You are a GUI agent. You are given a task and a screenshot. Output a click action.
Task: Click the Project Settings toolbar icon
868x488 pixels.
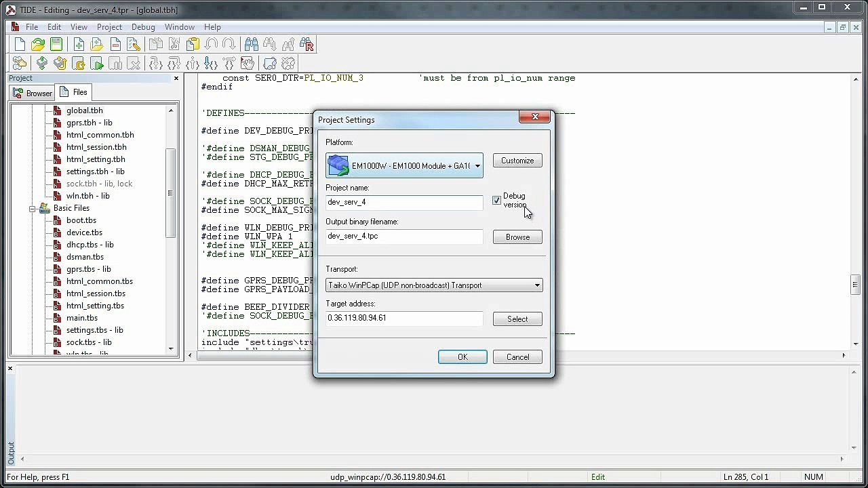coord(20,64)
